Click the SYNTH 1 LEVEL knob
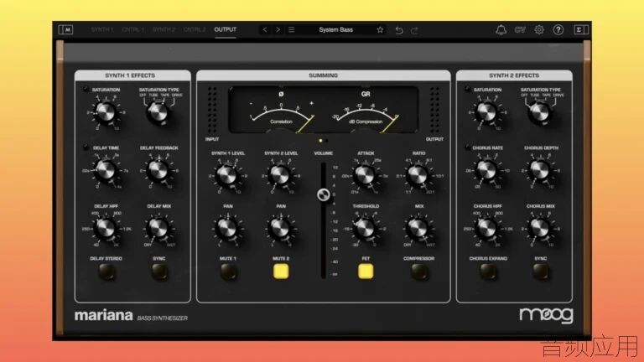Image resolution: width=644 pixels, height=362 pixels. [227, 176]
